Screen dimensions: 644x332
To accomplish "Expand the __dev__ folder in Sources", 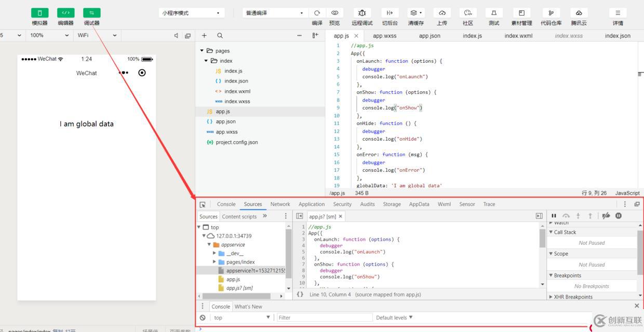I will (x=215, y=253).
